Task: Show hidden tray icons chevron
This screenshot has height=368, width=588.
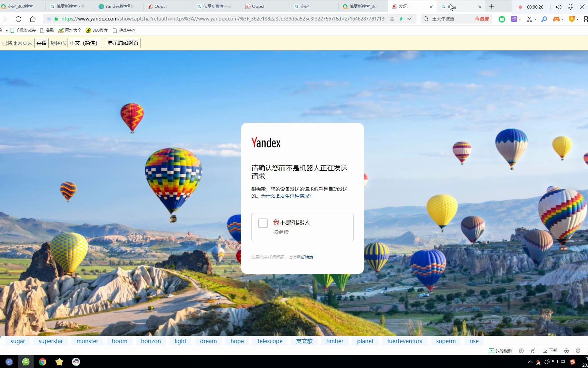Action: pyautogui.click(x=530, y=362)
